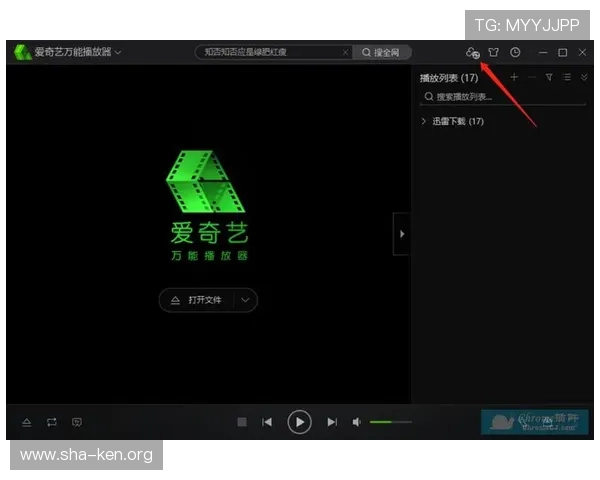This screenshot has width=600, height=480.
Task: Open the play history clock icon
Action: [515, 52]
